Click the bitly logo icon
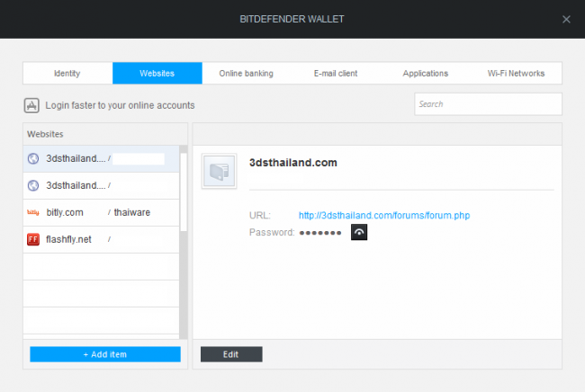The height and width of the screenshot is (392, 585). pyautogui.click(x=33, y=212)
